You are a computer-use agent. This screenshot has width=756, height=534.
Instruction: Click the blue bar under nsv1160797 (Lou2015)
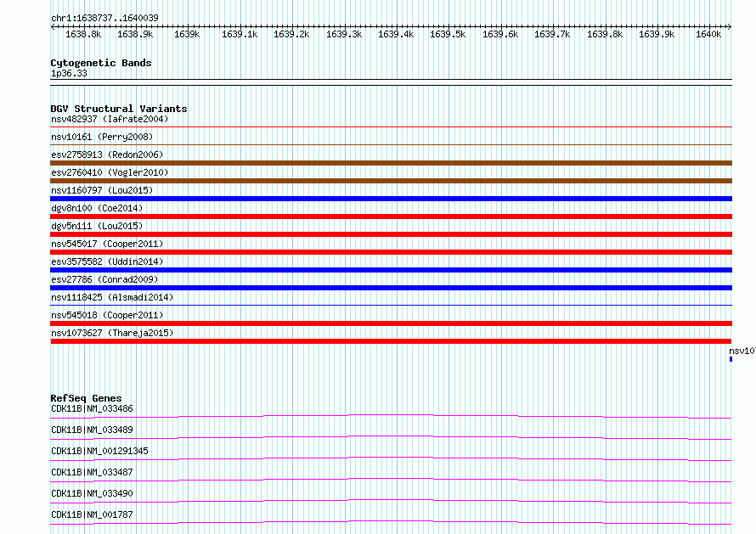tap(391, 199)
